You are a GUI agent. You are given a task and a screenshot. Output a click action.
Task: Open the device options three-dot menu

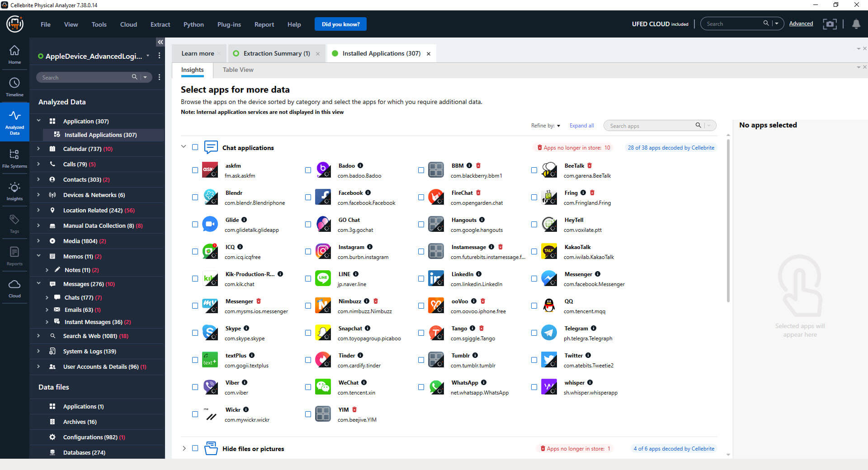(x=159, y=56)
